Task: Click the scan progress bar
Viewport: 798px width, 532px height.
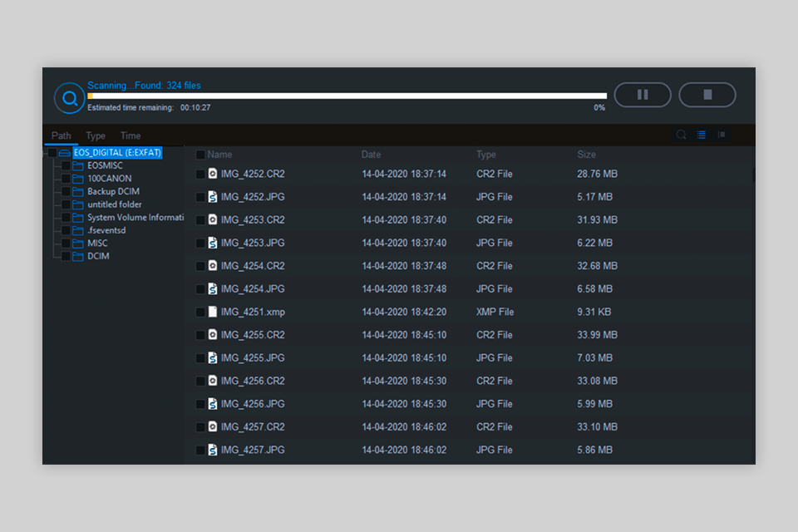Action: click(347, 96)
